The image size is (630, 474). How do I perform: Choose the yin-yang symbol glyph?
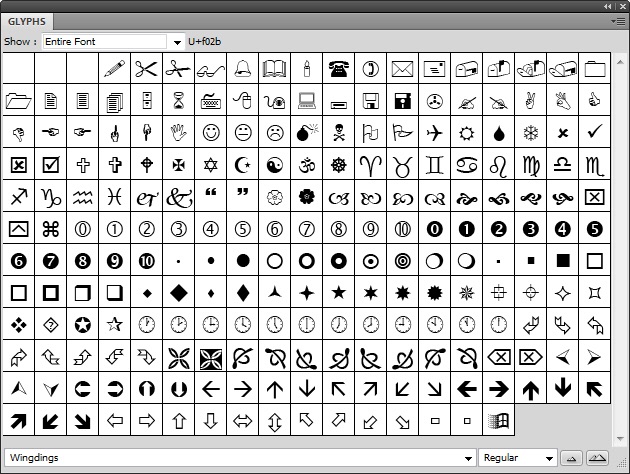(x=275, y=164)
